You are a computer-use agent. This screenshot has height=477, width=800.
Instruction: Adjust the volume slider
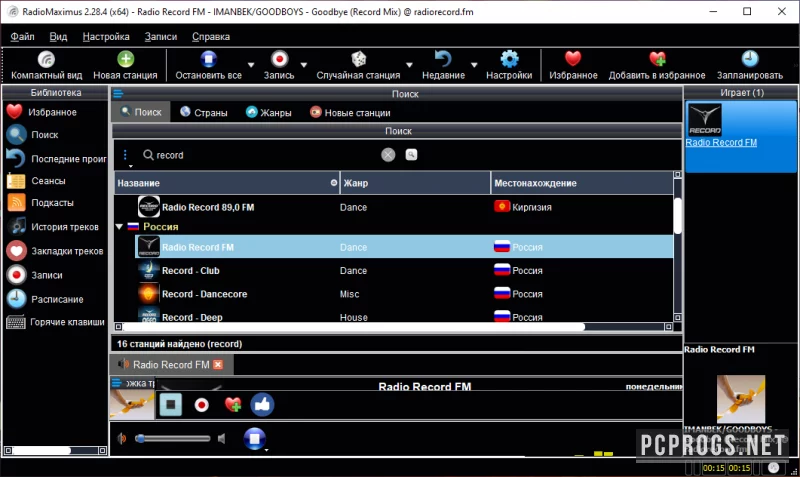(x=173, y=438)
